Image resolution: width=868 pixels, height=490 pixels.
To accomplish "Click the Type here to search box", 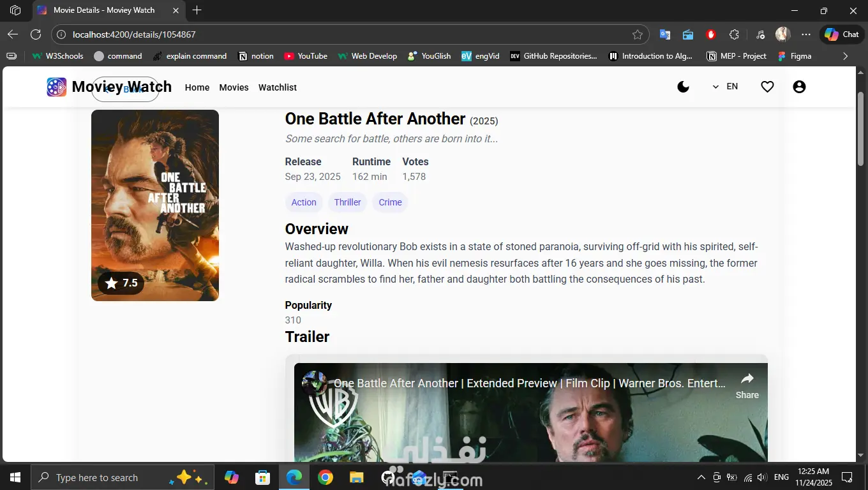I will coord(123,477).
